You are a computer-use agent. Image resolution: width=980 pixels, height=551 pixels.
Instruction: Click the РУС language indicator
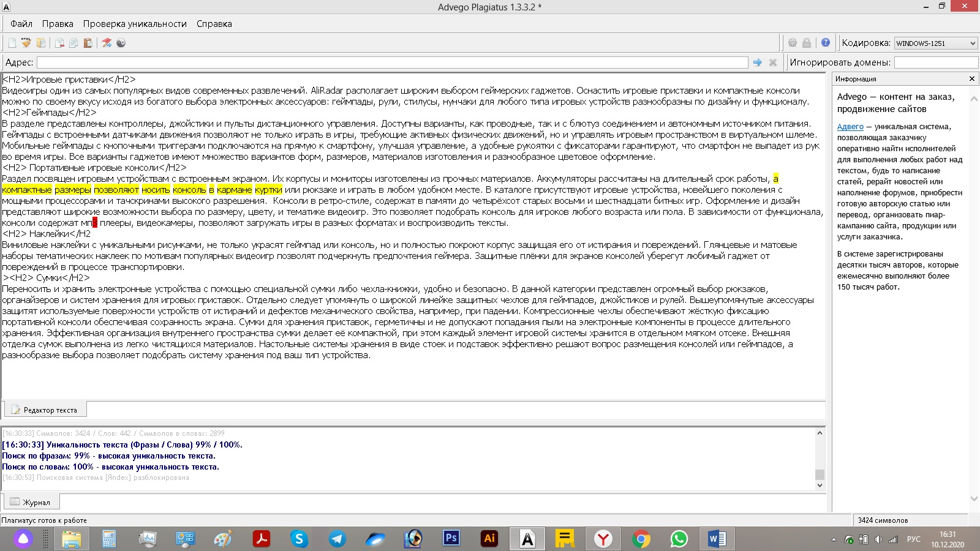[914, 539]
